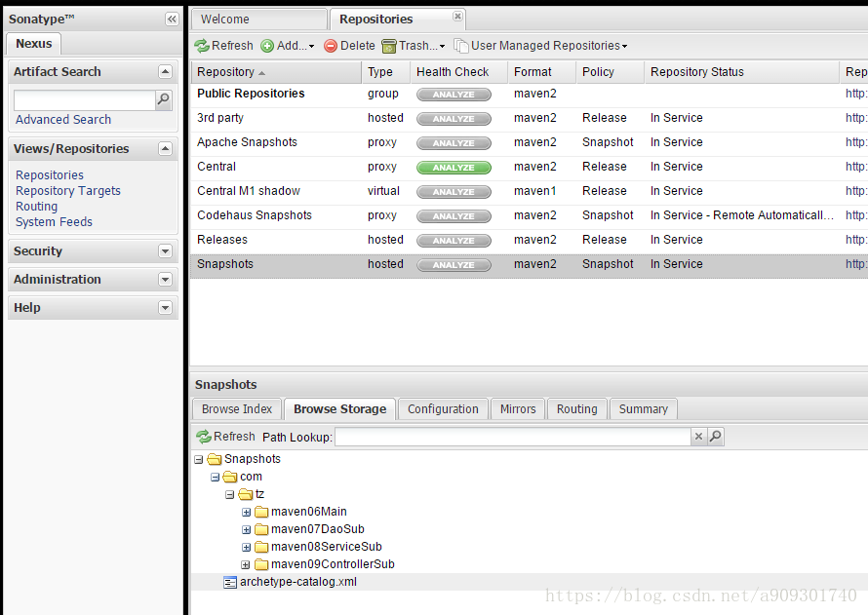
Task: Open Routing link in sidebar
Action: tap(36, 207)
